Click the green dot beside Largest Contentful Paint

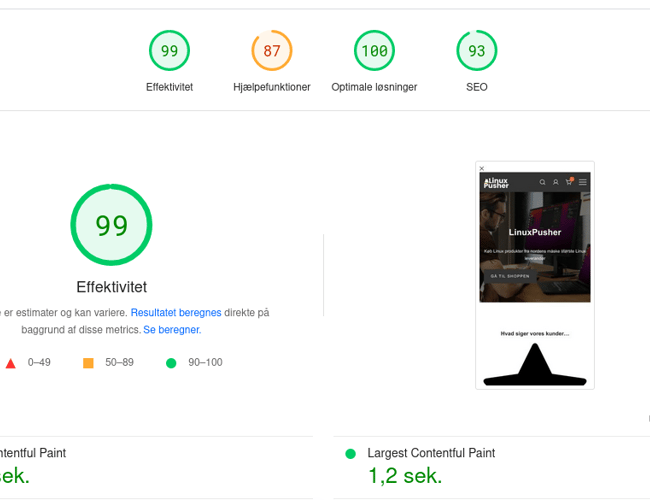click(350, 454)
